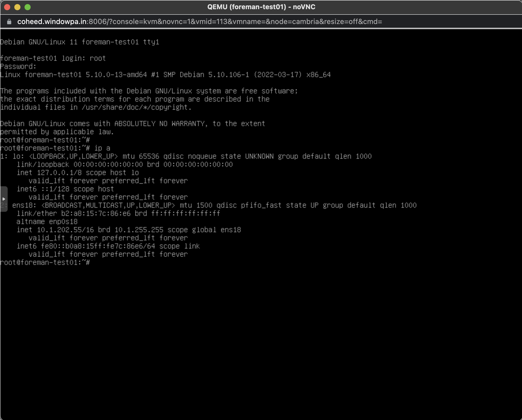
Task: Click the Debian GNU/Linux 11 tty1 banner
Action: (x=80, y=42)
